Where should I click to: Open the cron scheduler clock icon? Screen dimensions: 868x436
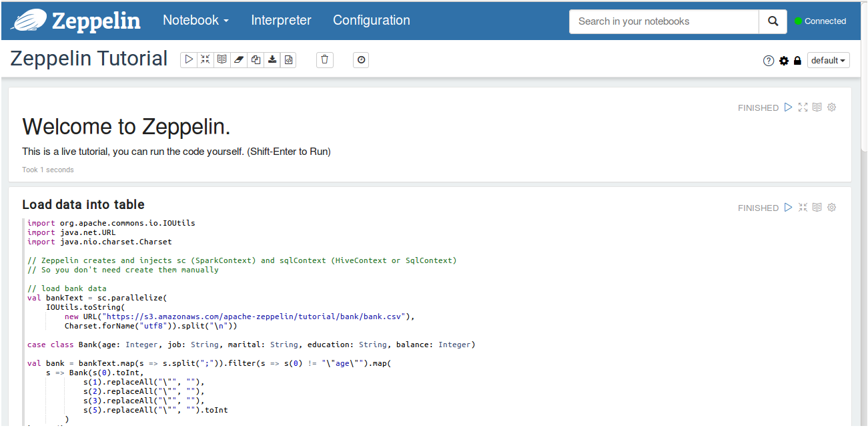click(361, 60)
